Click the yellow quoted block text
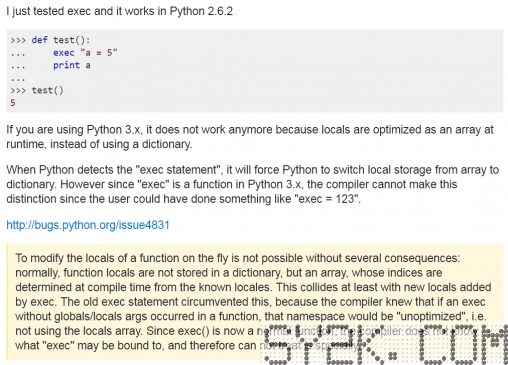The image size is (508, 365). 253,302
